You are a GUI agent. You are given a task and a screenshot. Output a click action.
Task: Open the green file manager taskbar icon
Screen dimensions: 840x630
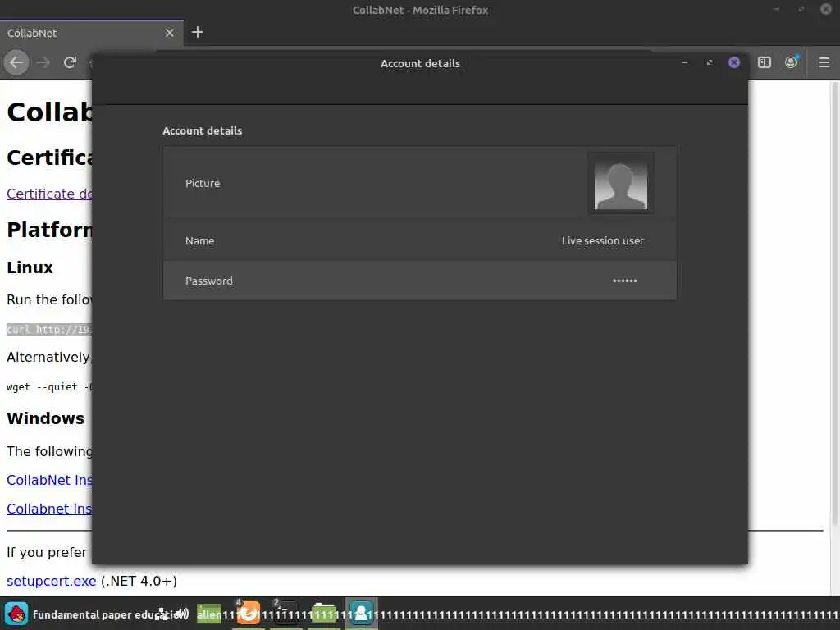pos(324,614)
